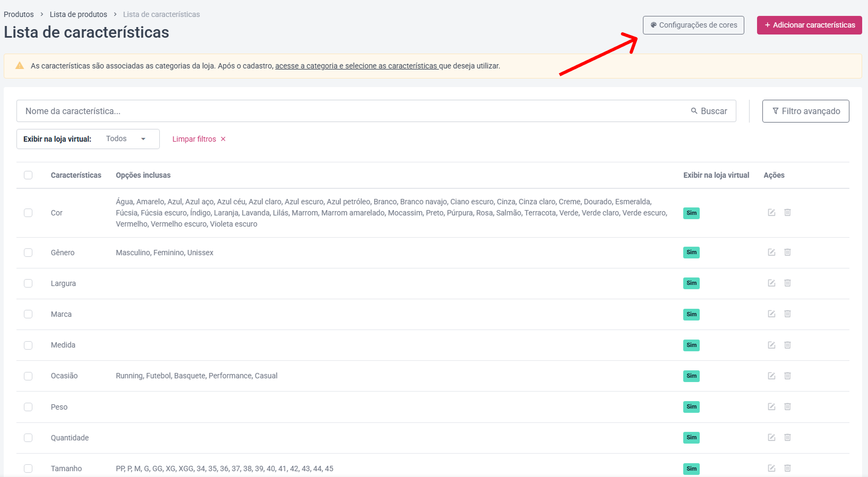
Task: Click the Exibir na loja virtual column header
Action: pos(716,175)
